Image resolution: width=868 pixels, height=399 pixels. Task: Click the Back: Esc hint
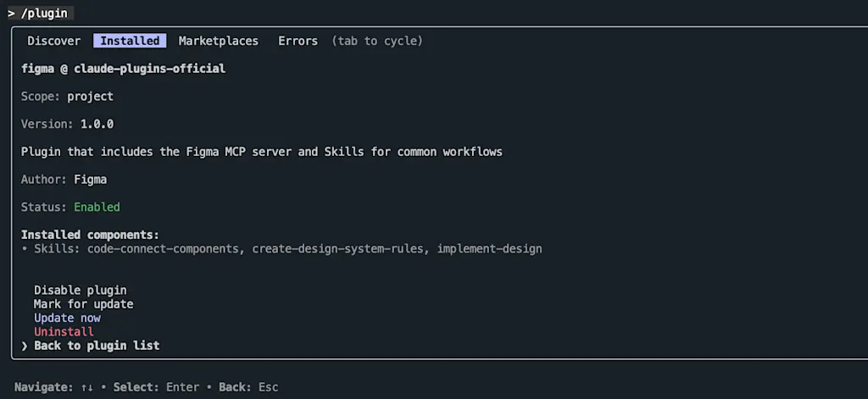(x=248, y=387)
